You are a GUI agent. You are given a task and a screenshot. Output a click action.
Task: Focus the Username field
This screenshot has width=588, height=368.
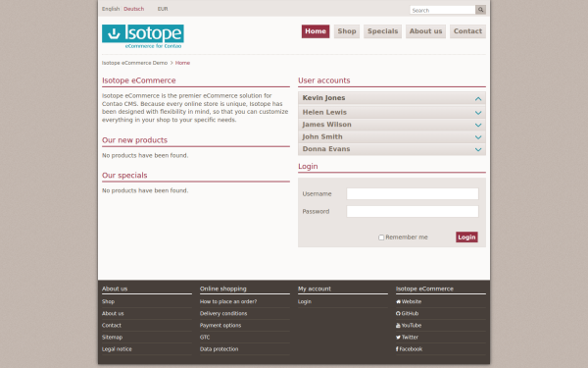click(413, 193)
